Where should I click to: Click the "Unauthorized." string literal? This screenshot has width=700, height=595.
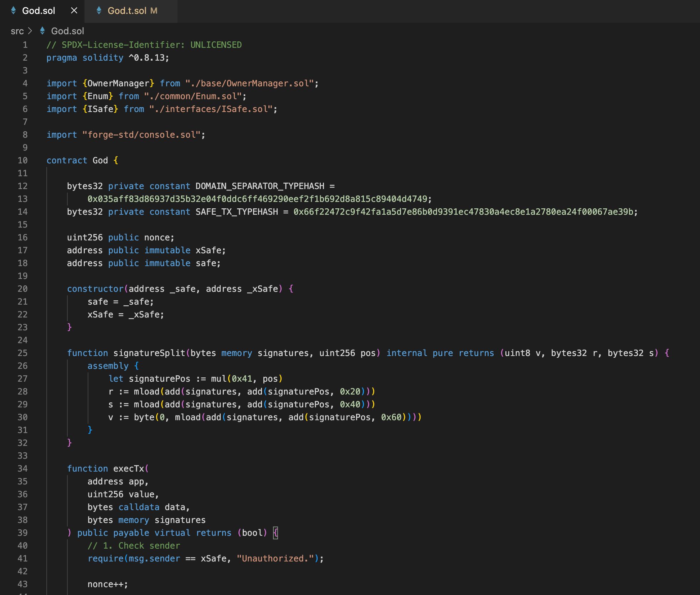pyautogui.click(x=275, y=559)
